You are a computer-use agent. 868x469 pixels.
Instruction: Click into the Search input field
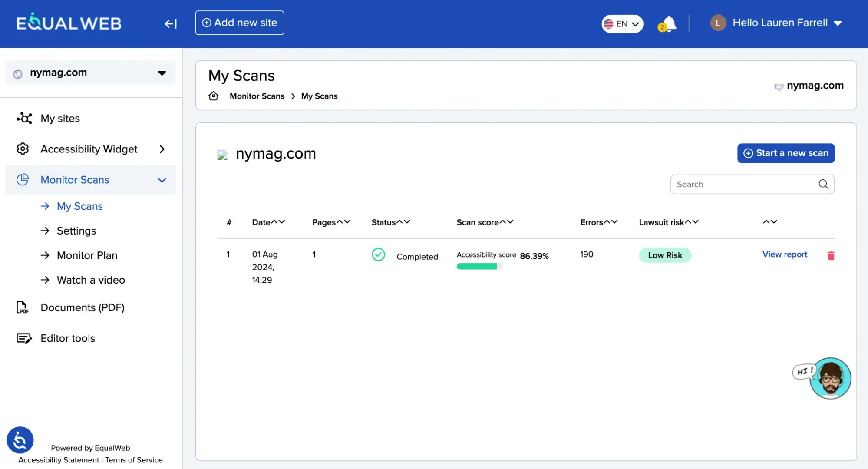(x=752, y=184)
